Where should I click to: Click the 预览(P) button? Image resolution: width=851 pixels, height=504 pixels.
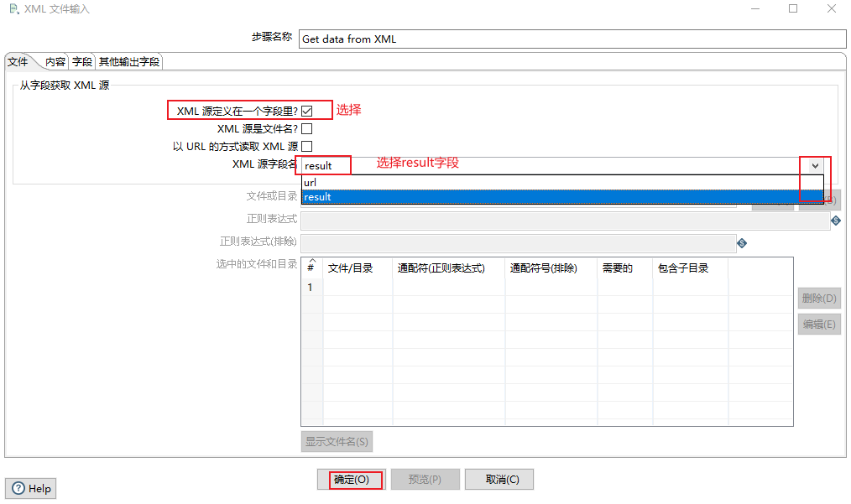coord(425,480)
